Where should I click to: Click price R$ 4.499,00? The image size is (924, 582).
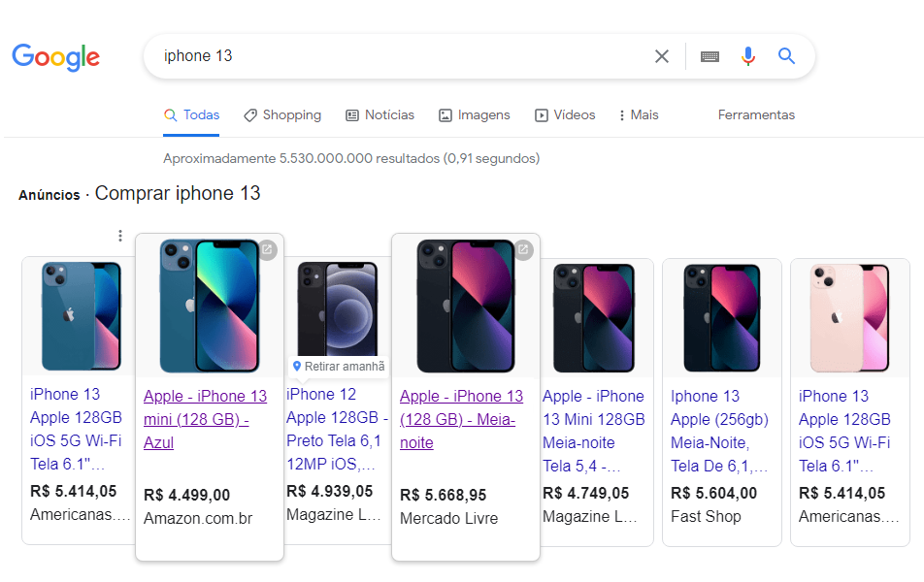[x=186, y=495]
